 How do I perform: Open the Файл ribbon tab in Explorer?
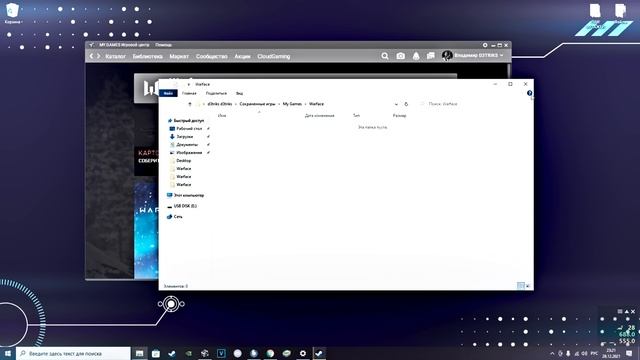(x=168, y=93)
